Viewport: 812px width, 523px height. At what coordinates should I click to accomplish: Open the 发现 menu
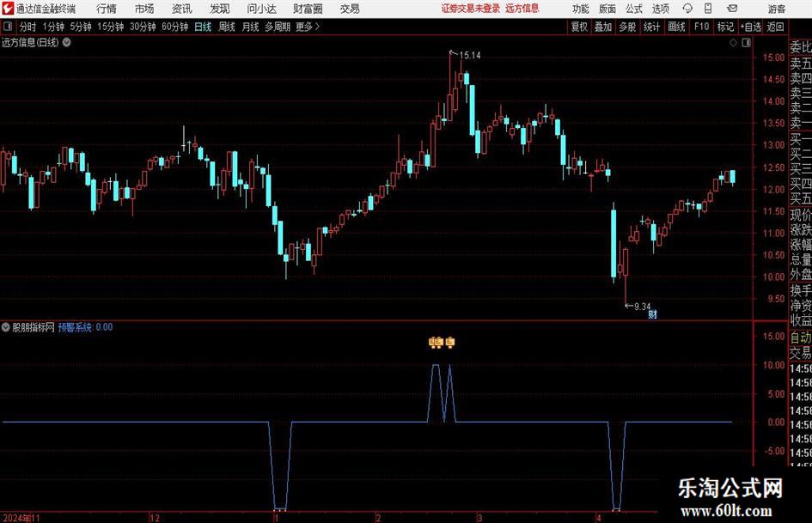[x=220, y=9]
